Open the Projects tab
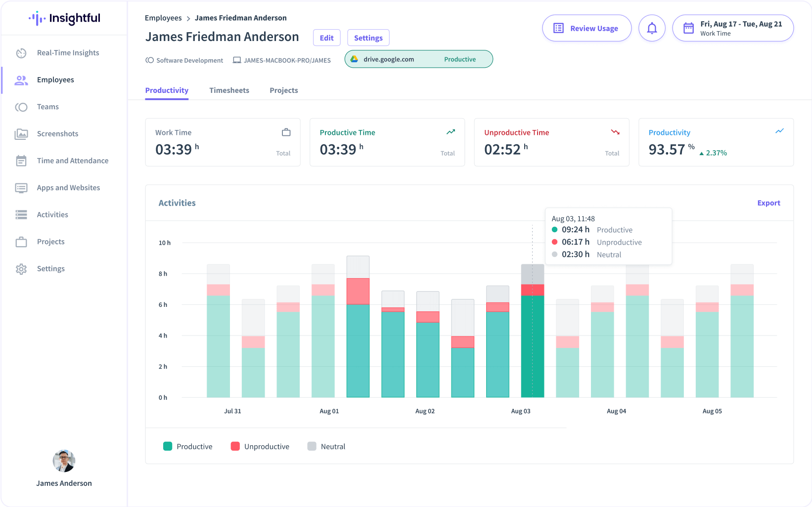The image size is (812, 507). pos(283,90)
